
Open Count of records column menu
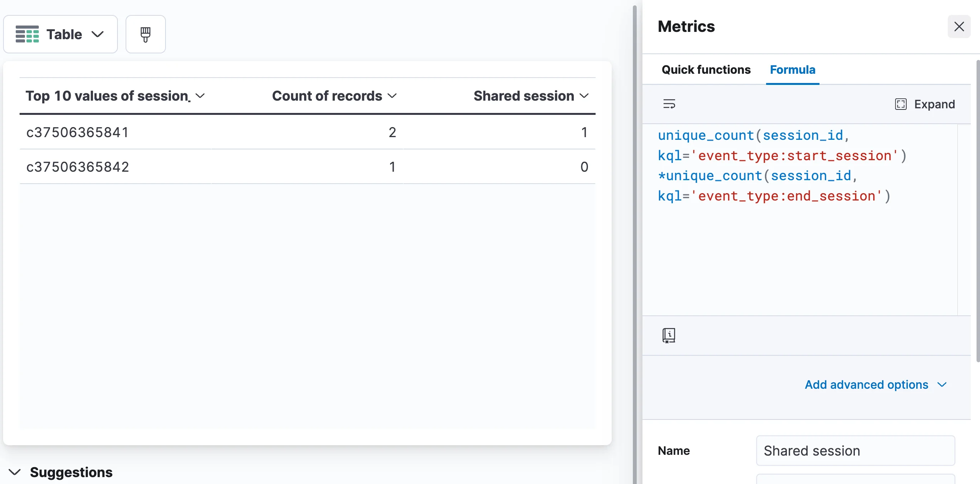(x=392, y=96)
